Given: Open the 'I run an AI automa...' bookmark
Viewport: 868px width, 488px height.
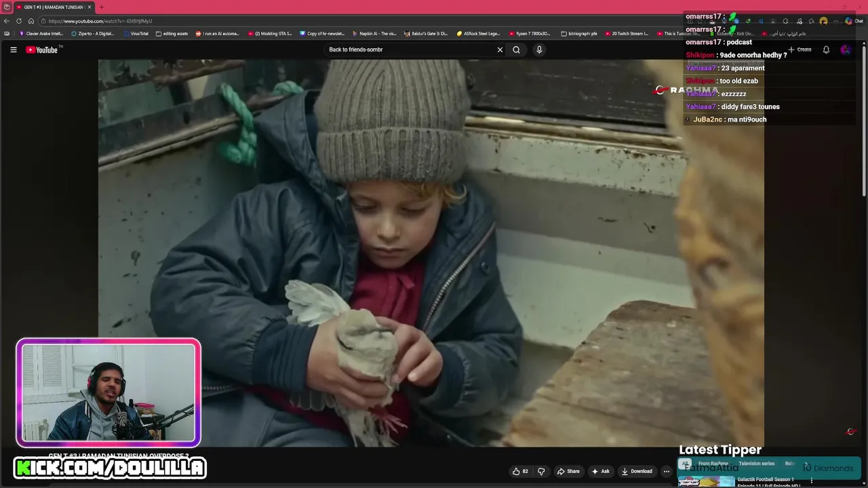Looking at the screenshot, I should pos(218,33).
